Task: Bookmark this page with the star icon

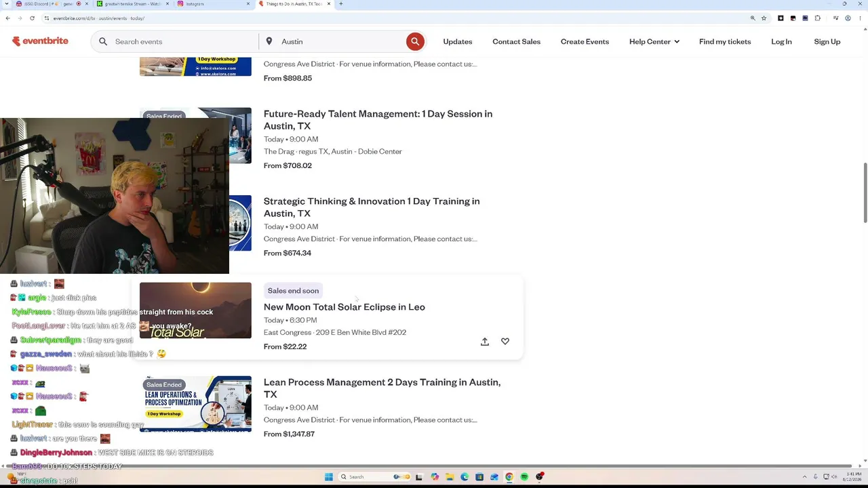Action: [764, 18]
